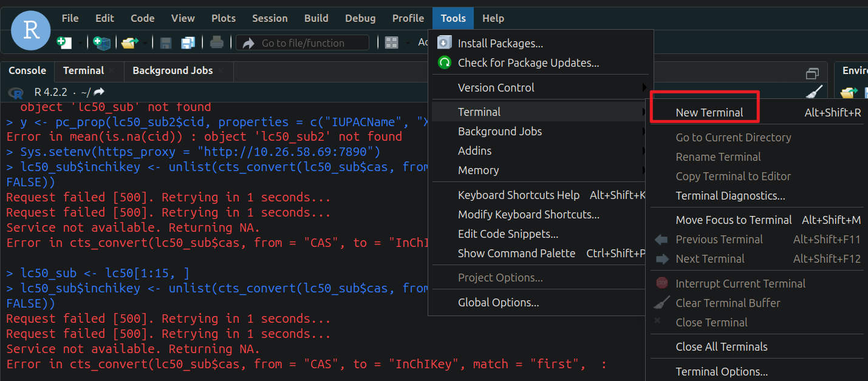
Task: Open the New File dropdown arrow
Action: 80,43
